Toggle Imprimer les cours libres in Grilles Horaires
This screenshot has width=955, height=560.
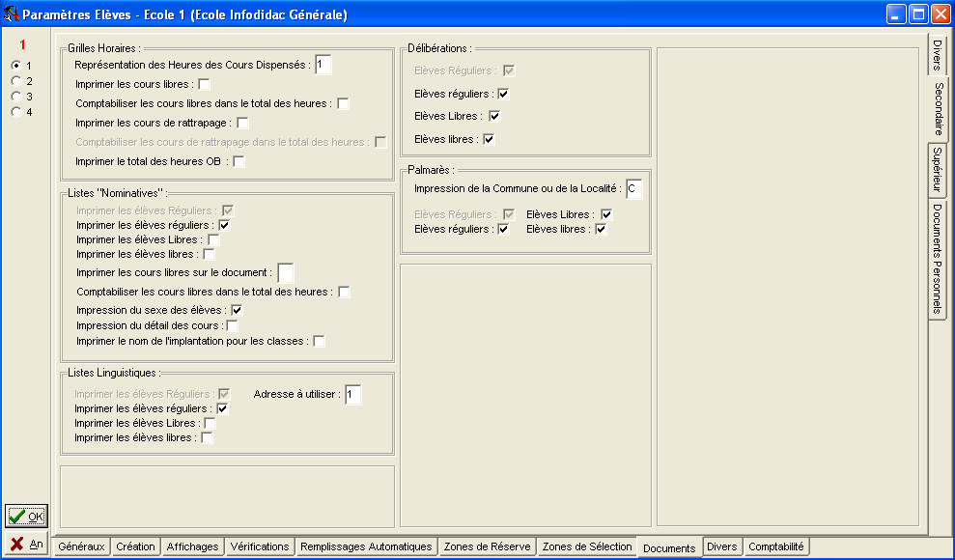coord(204,84)
